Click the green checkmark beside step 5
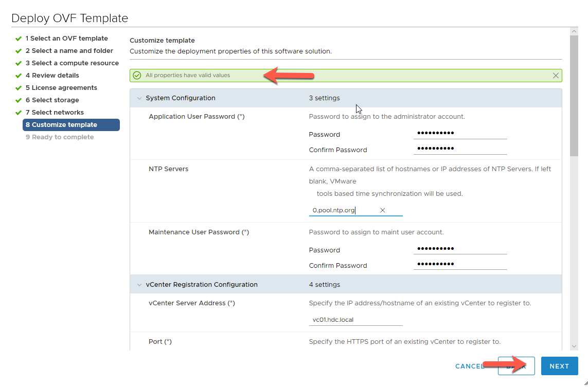The image size is (588, 387). (20, 87)
